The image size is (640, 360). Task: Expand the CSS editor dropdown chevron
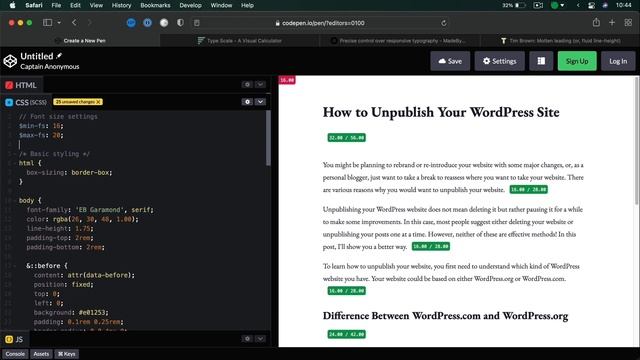click(x=260, y=102)
